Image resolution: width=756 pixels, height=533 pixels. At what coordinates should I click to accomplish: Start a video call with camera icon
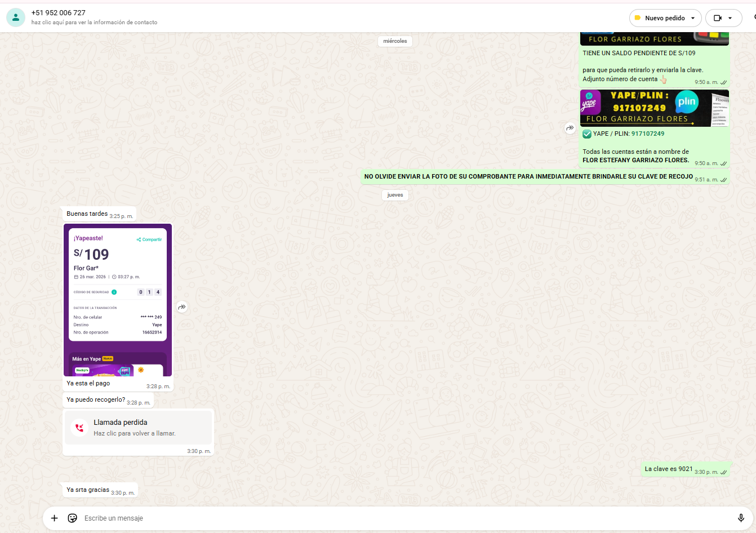(717, 18)
